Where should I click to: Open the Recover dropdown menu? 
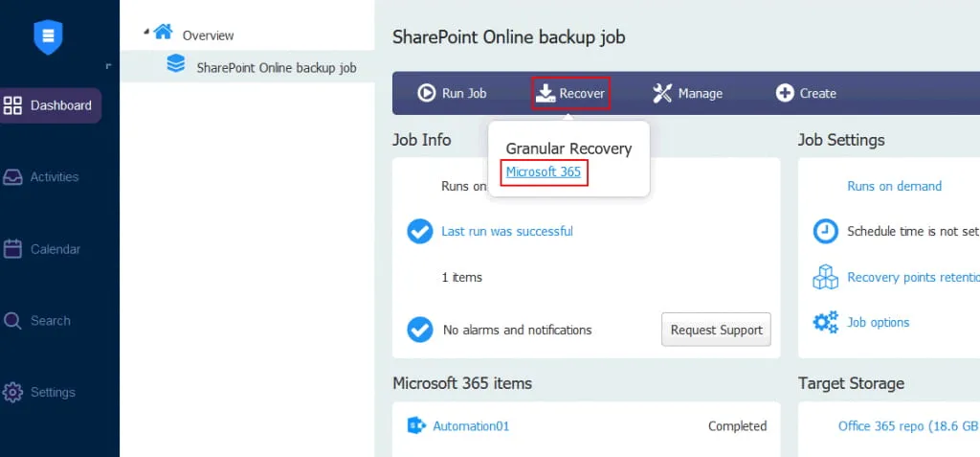(570, 93)
